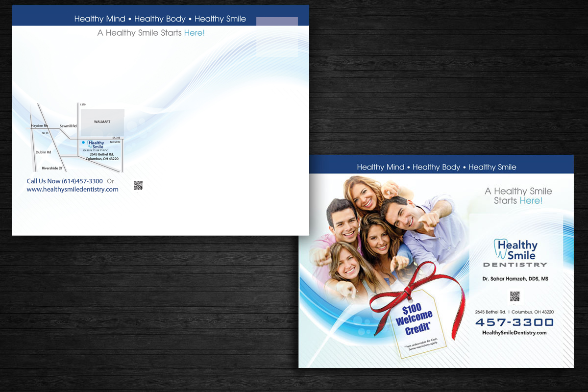This screenshot has width=588, height=392.
Task: Click the Healthy Smile Dentistry logo on the map
Action: click(x=97, y=146)
